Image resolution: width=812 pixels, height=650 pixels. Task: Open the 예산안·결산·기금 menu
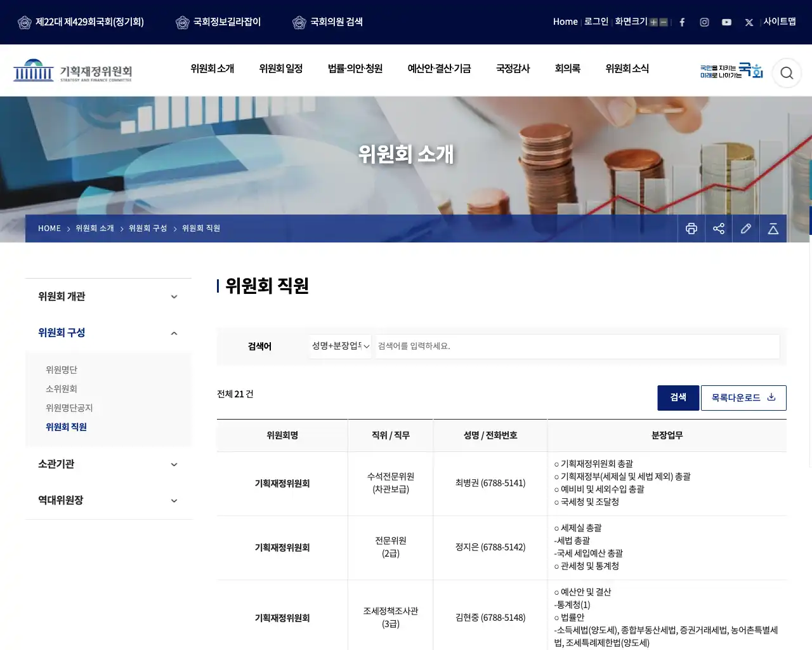pyautogui.click(x=439, y=69)
